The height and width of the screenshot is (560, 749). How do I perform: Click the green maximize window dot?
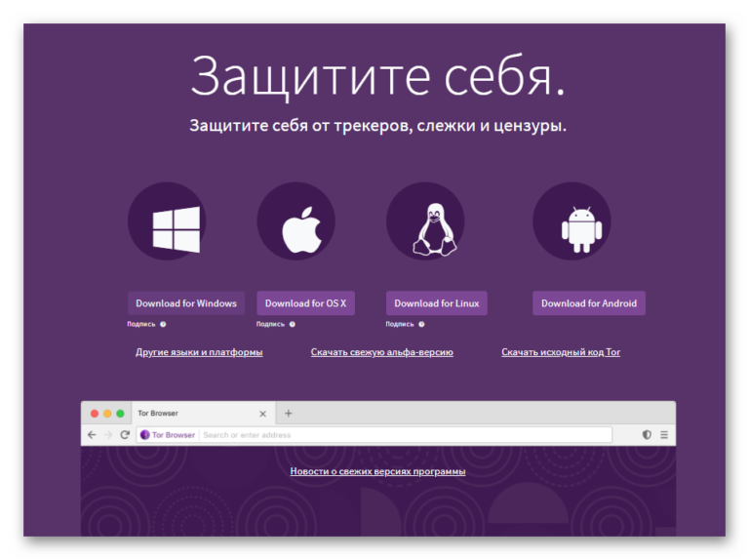(120, 414)
